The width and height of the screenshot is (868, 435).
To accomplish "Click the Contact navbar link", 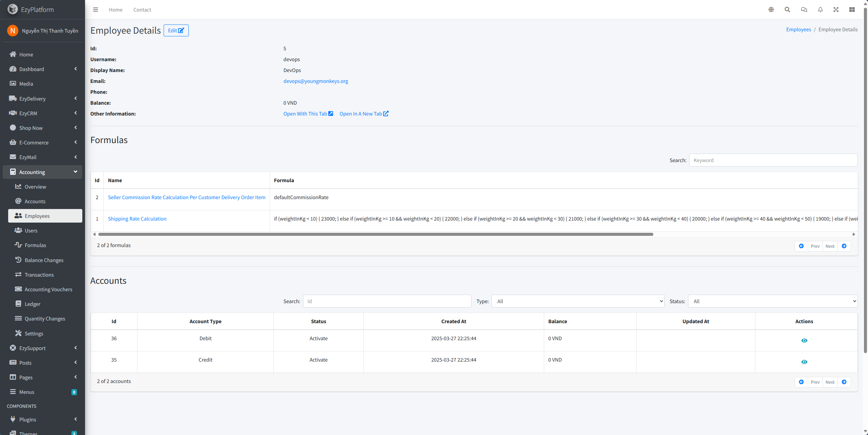I will pyautogui.click(x=142, y=10).
